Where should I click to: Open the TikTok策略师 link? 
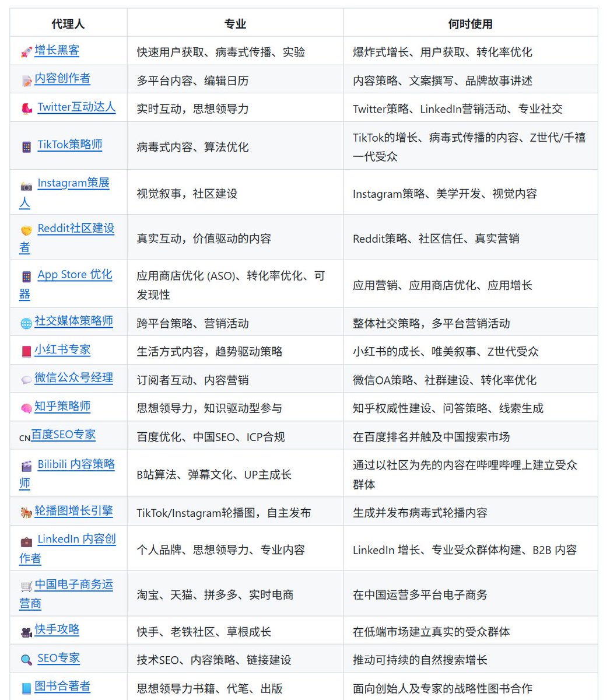point(70,144)
